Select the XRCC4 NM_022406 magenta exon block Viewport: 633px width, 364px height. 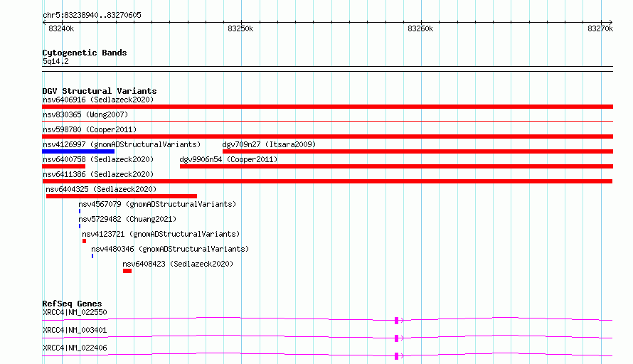[396, 356]
